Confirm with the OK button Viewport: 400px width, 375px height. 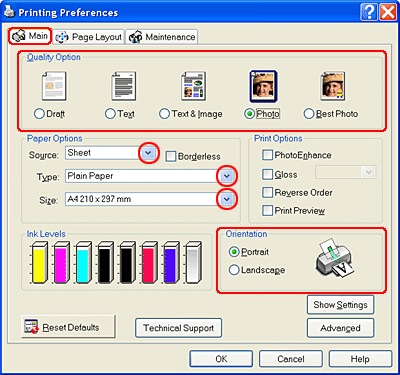(221, 359)
